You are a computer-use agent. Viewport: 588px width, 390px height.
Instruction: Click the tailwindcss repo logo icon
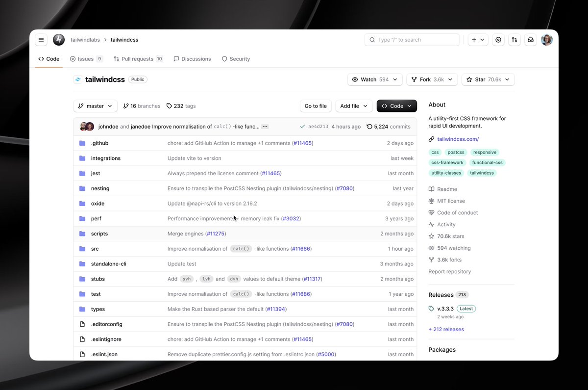78,79
